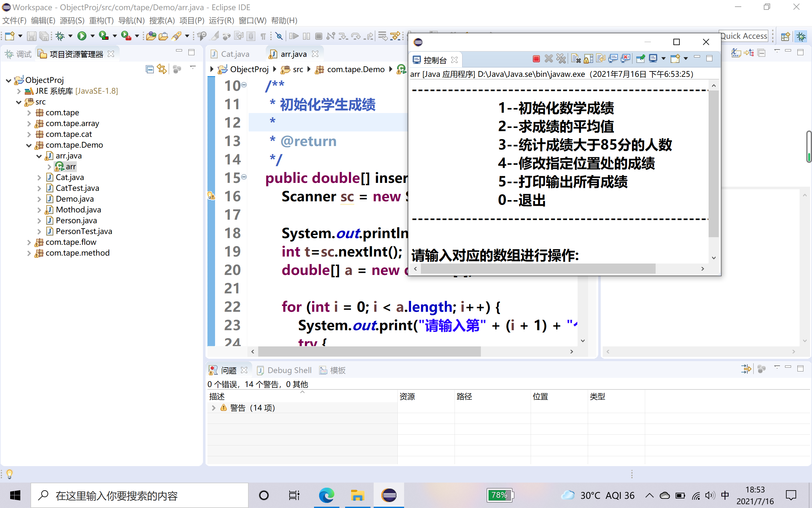Click Clear Console icon
The height and width of the screenshot is (508, 812).
tap(576, 59)
